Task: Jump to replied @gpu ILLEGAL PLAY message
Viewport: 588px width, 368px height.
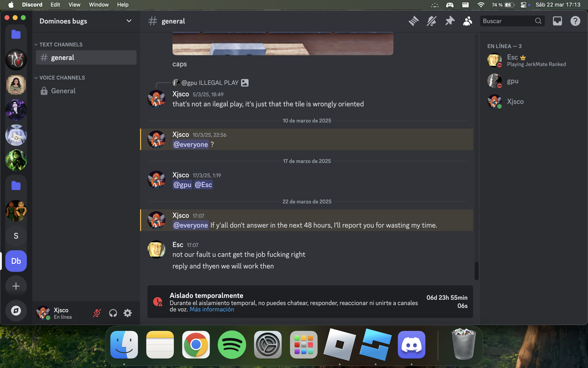Action: [210, 83]
